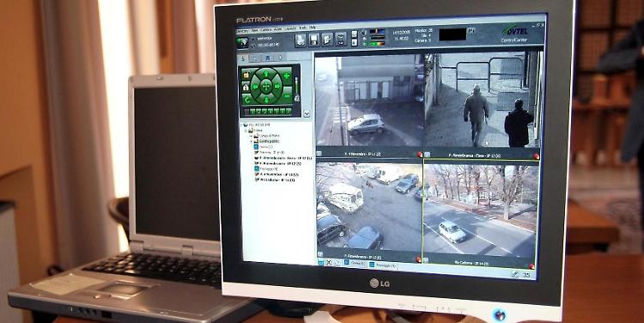Switch to the "Centro (1)" bottom tab

pyautogui.click(x=355, y=263)
